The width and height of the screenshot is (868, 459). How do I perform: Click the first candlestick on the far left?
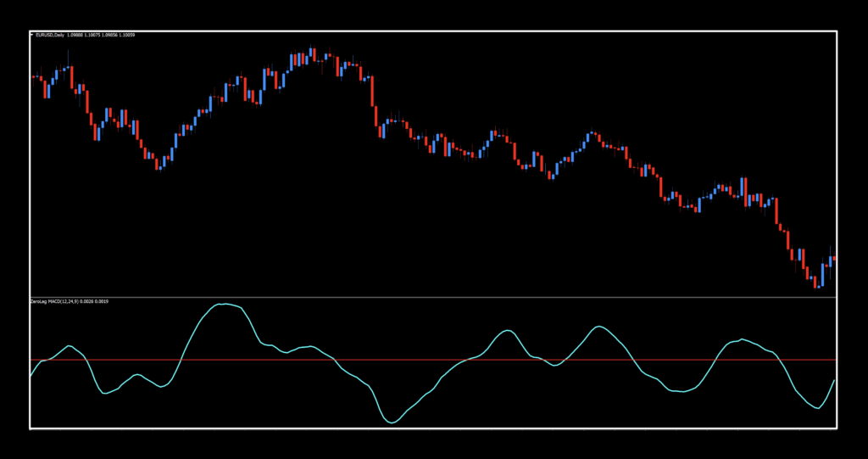click(x=34, y=76)
